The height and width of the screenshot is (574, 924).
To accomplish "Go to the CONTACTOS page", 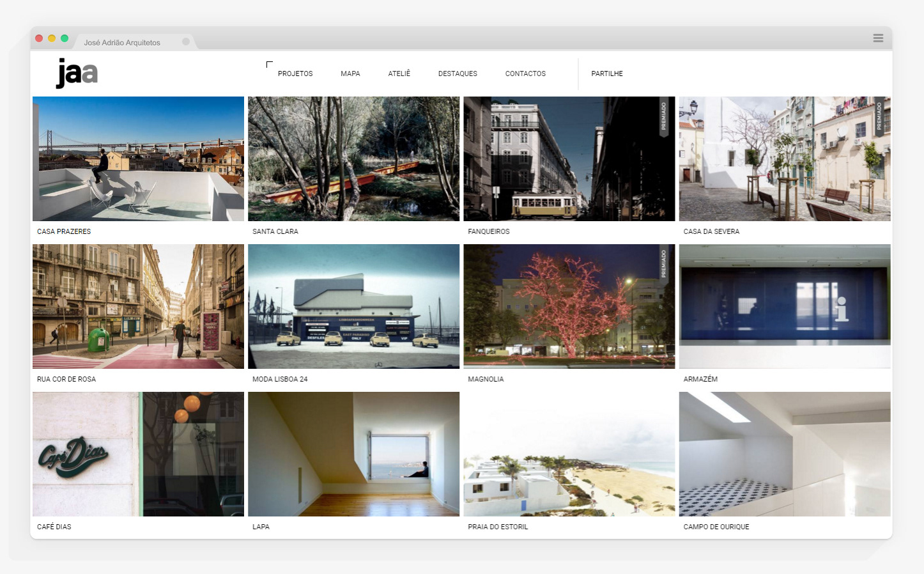I will click(525, 74).
